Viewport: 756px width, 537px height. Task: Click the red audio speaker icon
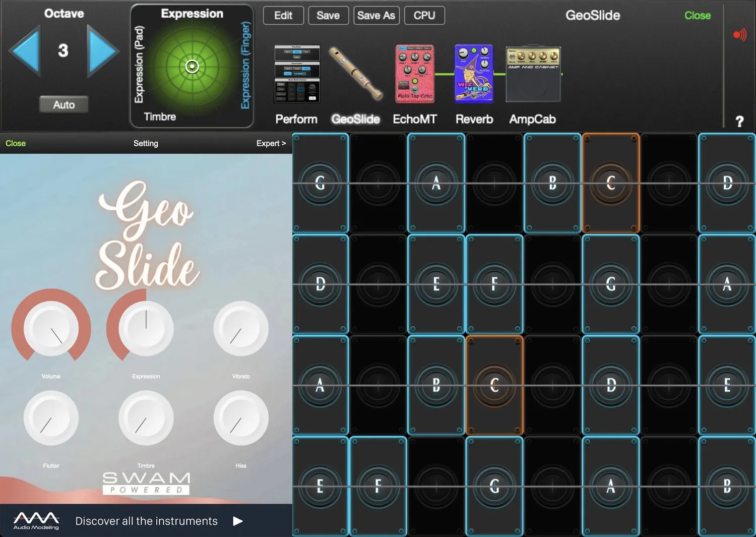(739, 35)
